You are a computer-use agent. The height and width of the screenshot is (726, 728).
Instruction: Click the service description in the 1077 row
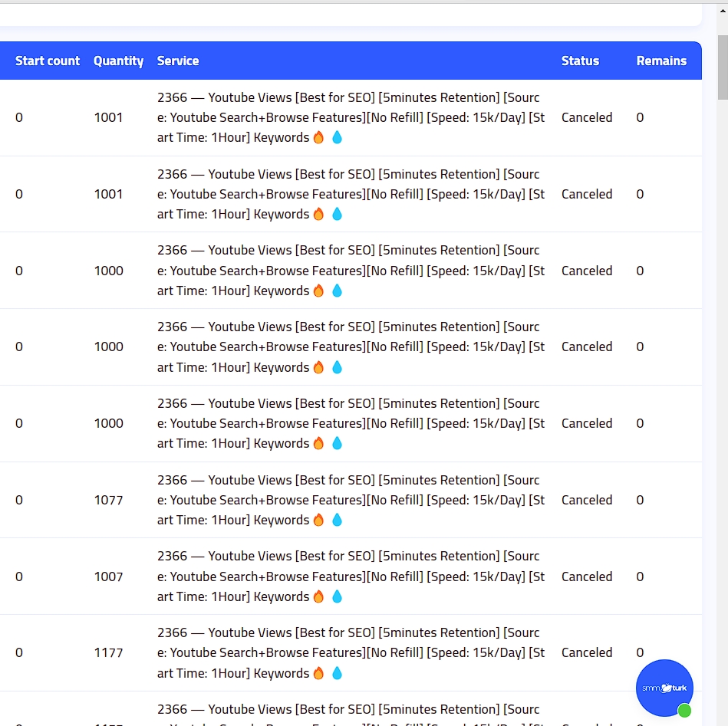pos(351,500)
